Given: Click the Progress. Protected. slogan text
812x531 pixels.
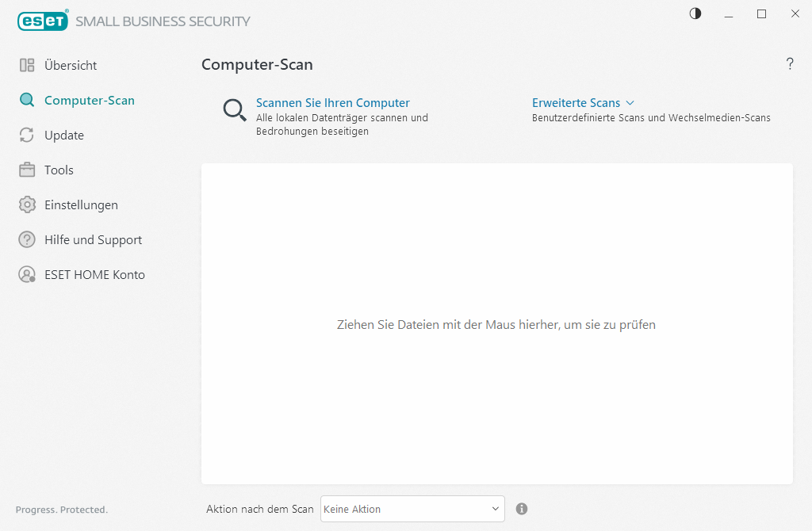Looking at the screenshot, I should pyautogui.click(x=62, y=510).
